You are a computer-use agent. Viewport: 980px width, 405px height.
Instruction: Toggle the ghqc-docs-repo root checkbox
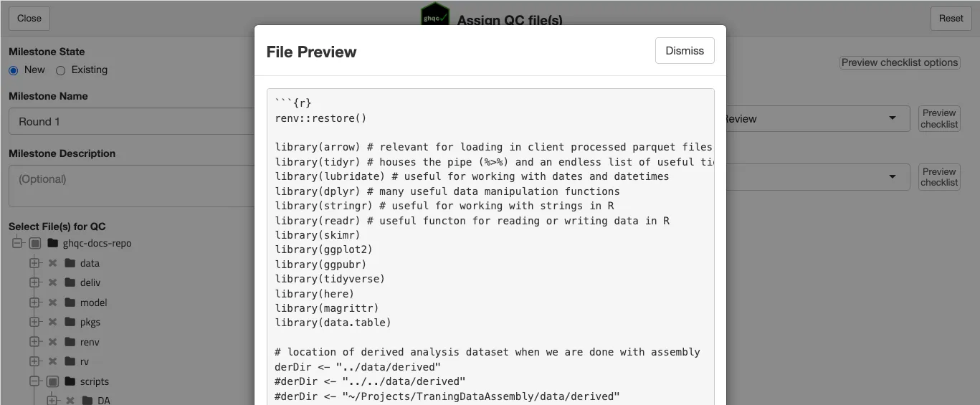tap(35, 243)
